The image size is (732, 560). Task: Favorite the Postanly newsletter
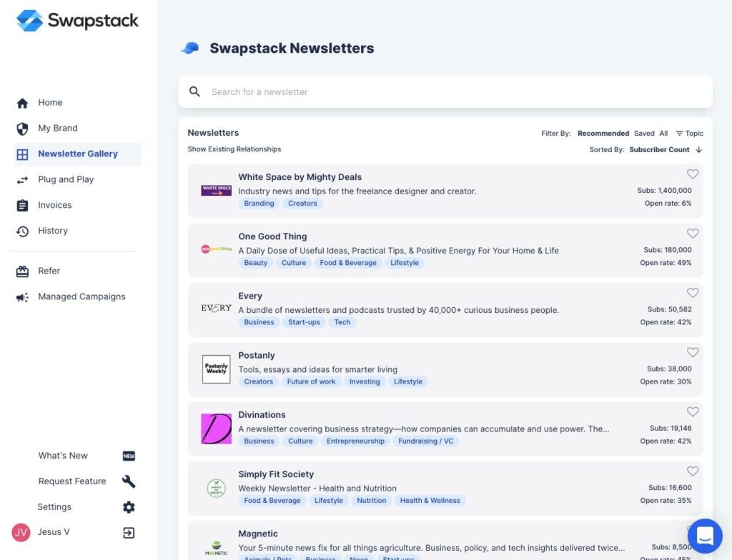coord(693,352)
